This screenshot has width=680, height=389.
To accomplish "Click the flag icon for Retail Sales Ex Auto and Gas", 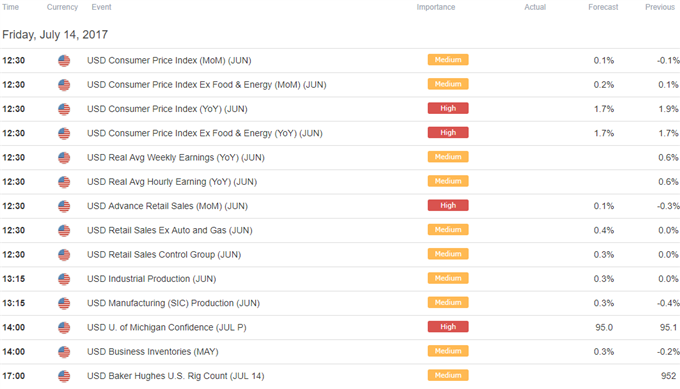I will point(64,231).
